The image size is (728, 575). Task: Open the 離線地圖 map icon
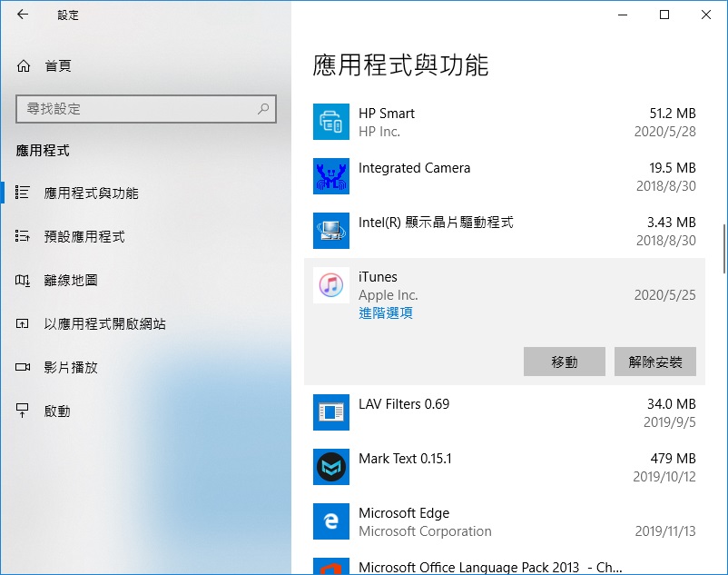[x=23, y=280]
